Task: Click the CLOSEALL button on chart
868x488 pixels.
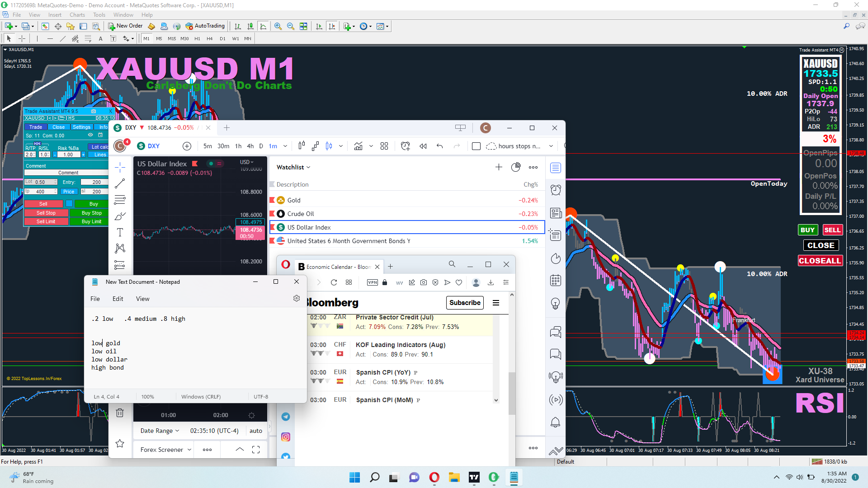Action: coord(820,261)
